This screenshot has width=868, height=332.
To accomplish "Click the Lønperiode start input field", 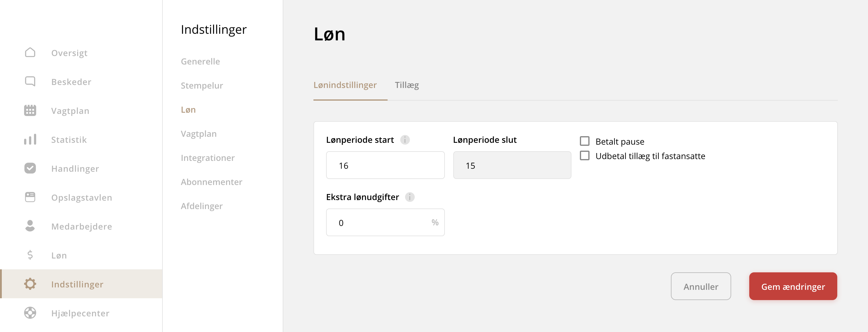I will (385, 165).
